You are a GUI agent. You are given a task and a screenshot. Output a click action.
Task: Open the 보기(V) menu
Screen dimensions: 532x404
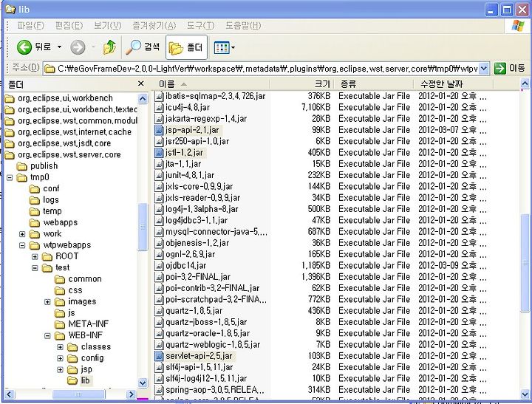[x=108, y=25]
